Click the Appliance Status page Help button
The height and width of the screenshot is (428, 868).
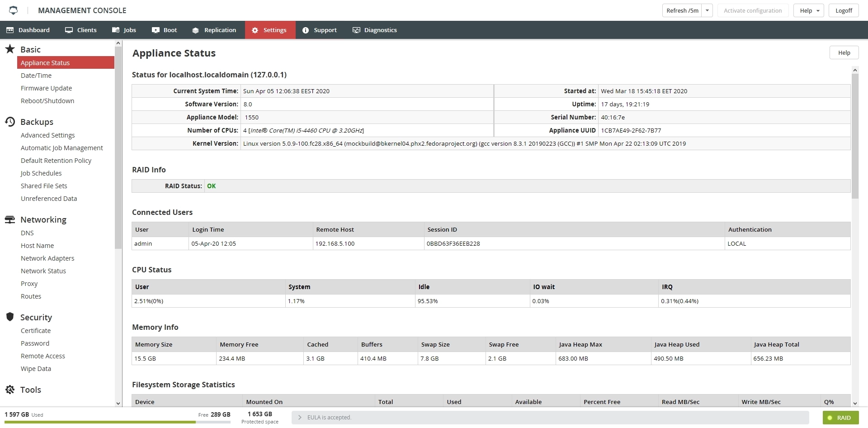point(844,52)
